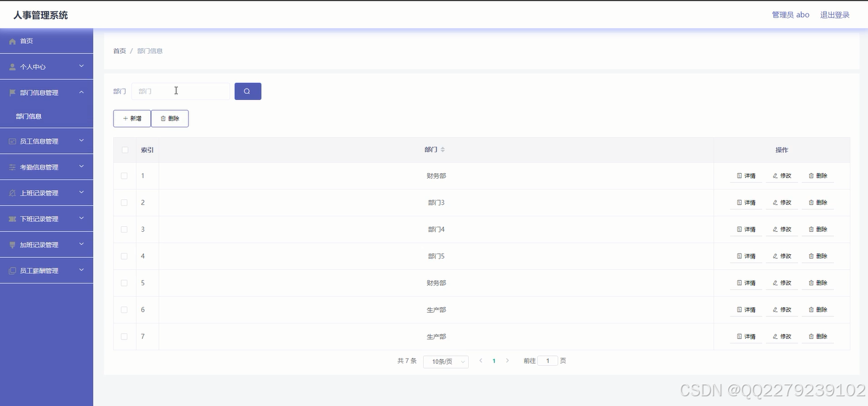
Task: Select the home icon beside 首页
Action: click(12, 41)
